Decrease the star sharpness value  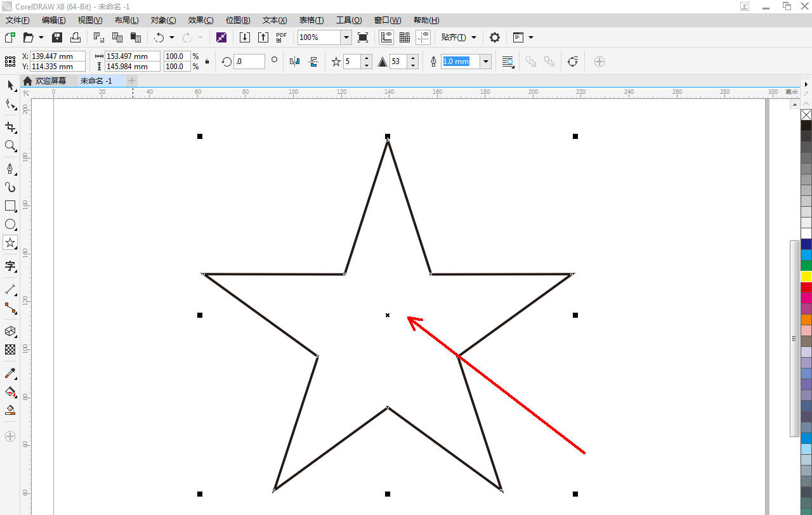click(x=413, y=65)
